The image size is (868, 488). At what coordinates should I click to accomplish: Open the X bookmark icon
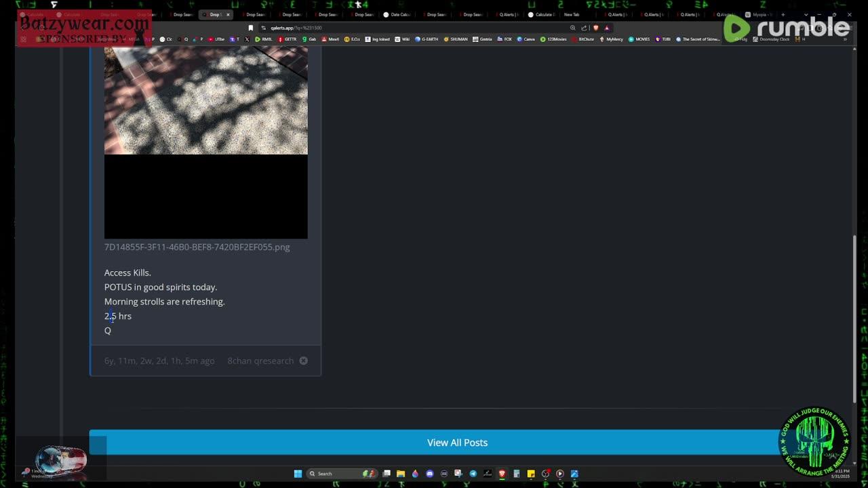coord(247,39)
